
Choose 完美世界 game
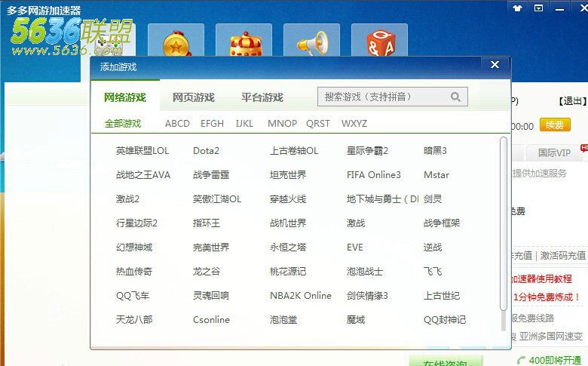pos(211,248)
